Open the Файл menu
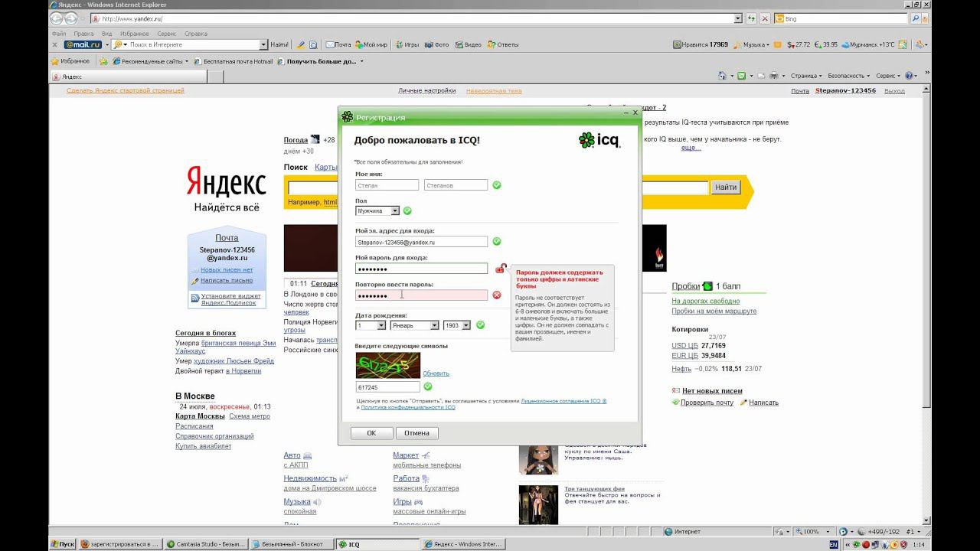 (x=59, y=34)
